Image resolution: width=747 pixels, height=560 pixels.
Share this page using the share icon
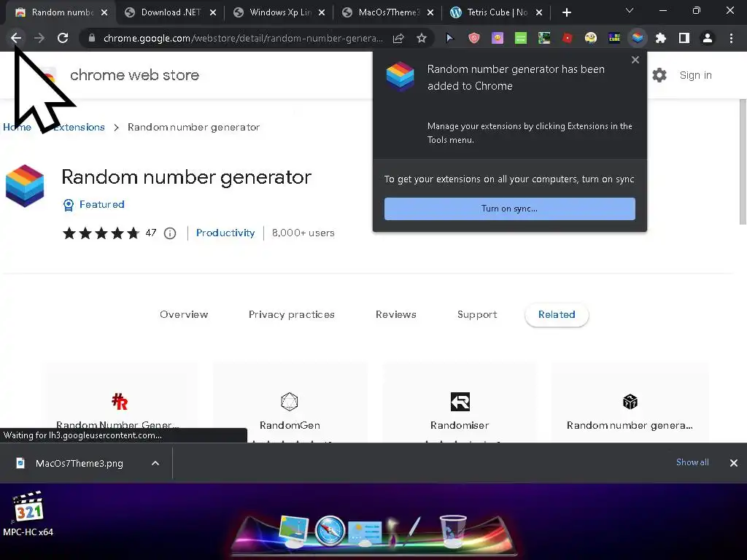click(x=398, y=38)
